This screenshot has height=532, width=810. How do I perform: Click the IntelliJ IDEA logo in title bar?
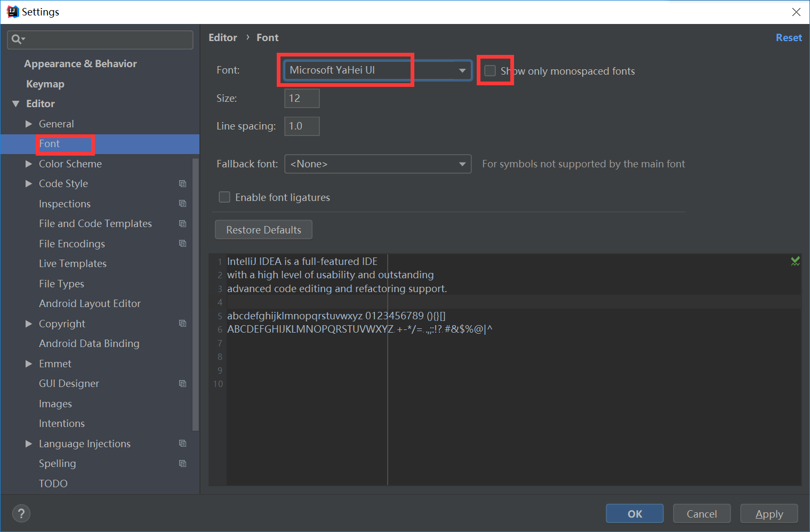pyautogui.click(x=12, y=12)
